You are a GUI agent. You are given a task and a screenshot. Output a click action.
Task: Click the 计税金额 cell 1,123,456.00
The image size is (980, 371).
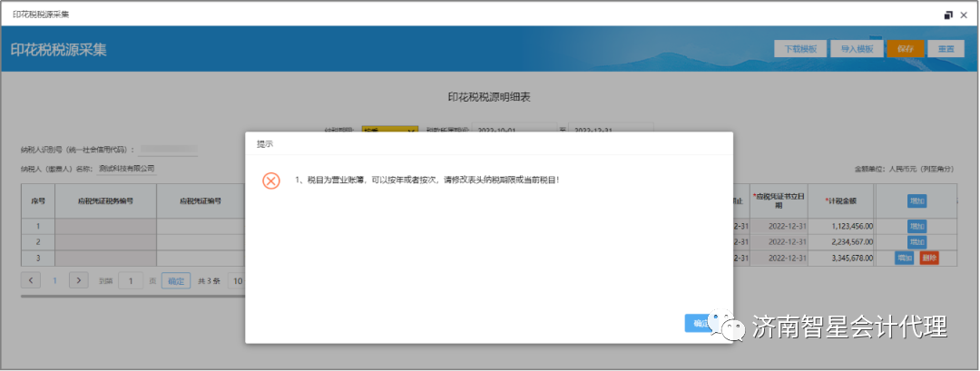pyautogui.click(x=841, y=226)
